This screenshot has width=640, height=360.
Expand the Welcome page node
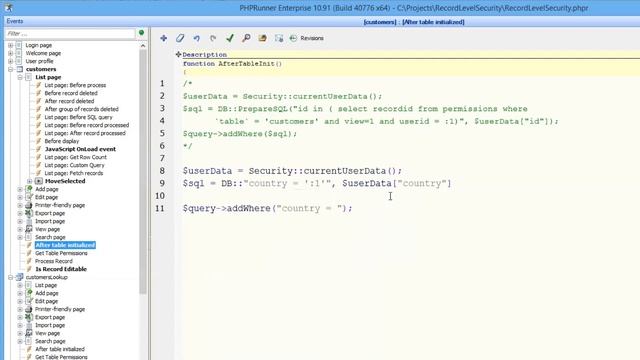point(11,53)
